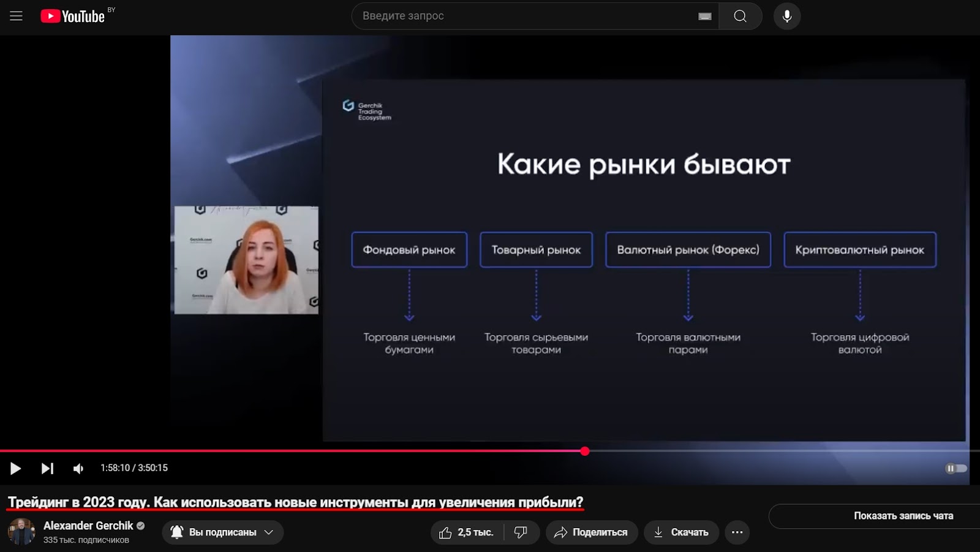Open the on-screen keyboard in search box
This screenshot has width=980, height=552.
[x=705, y=17]
